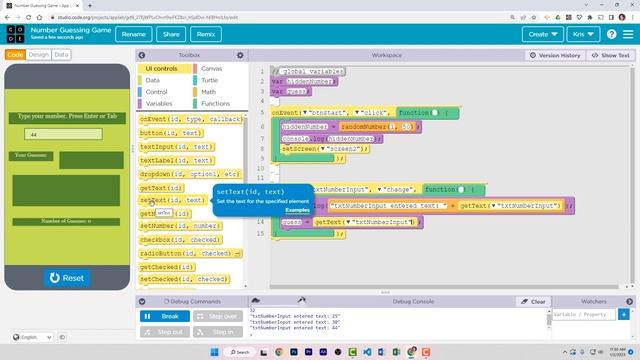Click the Code.org logo icon

tap(15, 34)
